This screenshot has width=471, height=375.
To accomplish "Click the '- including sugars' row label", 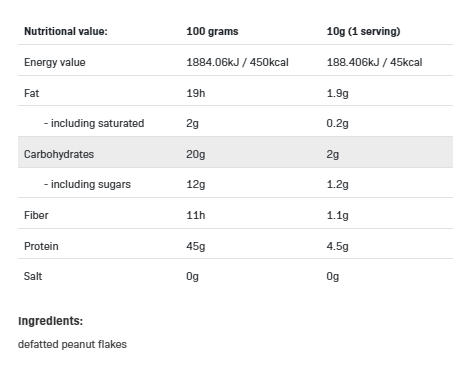I will [x=87, y=184].
